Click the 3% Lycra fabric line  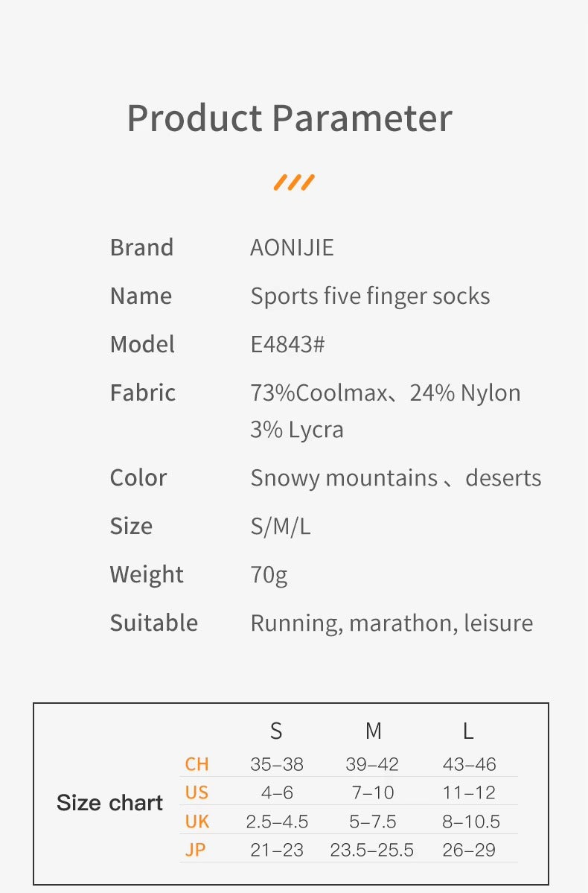click(x=296, y=430)
